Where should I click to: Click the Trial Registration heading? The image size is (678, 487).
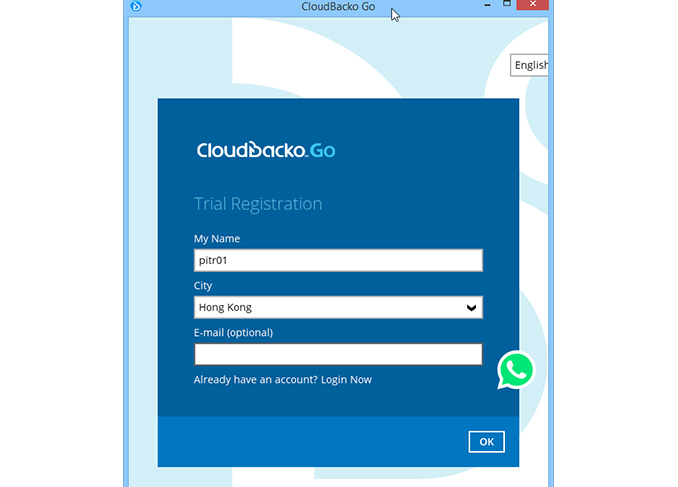coord(258,204)
